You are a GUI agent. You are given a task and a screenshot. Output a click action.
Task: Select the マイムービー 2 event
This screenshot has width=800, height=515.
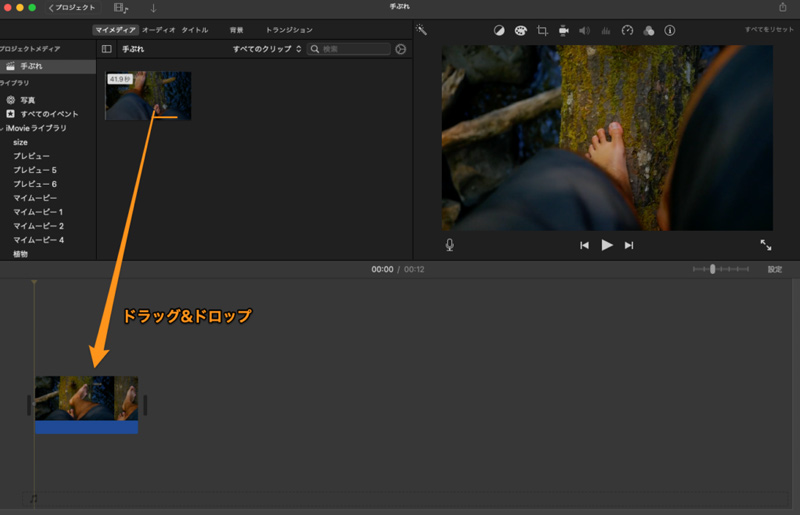coord(38,226)
